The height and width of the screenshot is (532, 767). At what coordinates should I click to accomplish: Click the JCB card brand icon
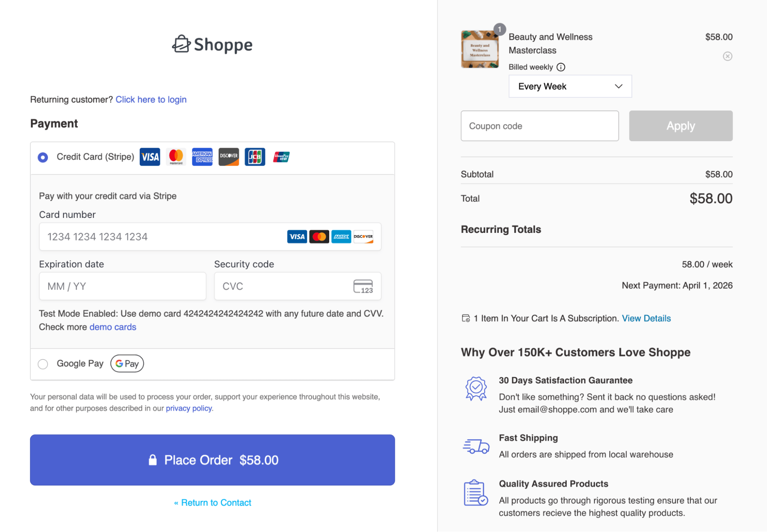254,157
